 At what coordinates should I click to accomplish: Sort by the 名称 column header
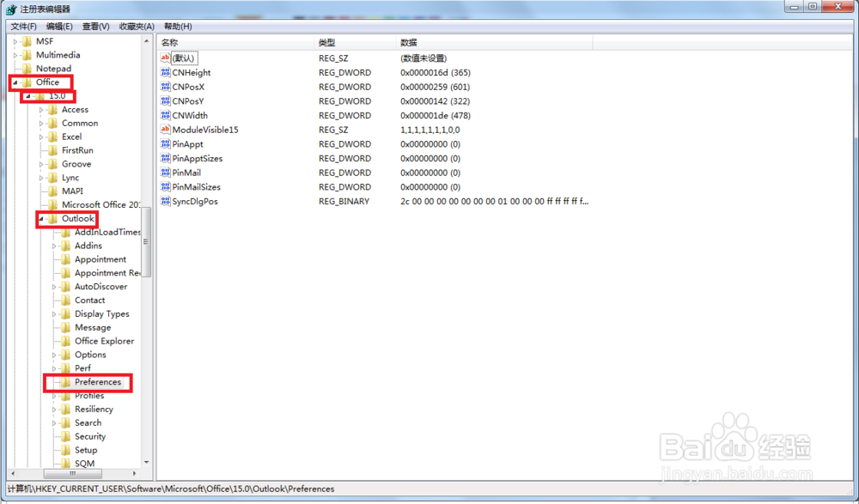click(x=236, y=42)
